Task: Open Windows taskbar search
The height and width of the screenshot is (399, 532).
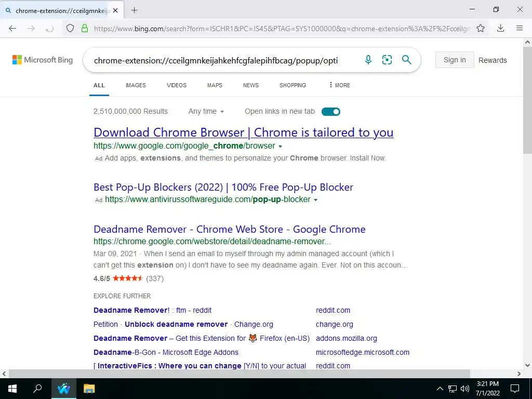Action: click(x=37, y=389)
